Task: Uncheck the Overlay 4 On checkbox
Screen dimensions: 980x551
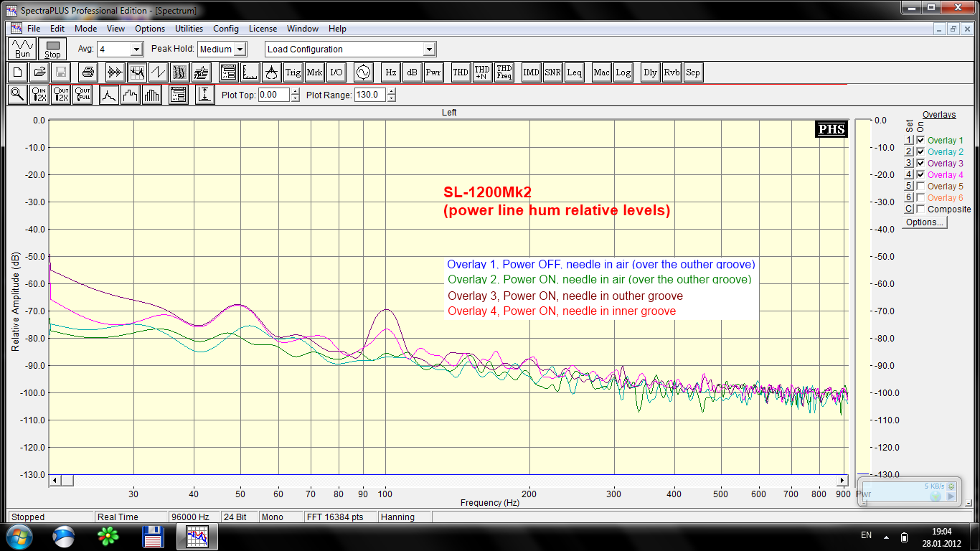Action: 920,175
